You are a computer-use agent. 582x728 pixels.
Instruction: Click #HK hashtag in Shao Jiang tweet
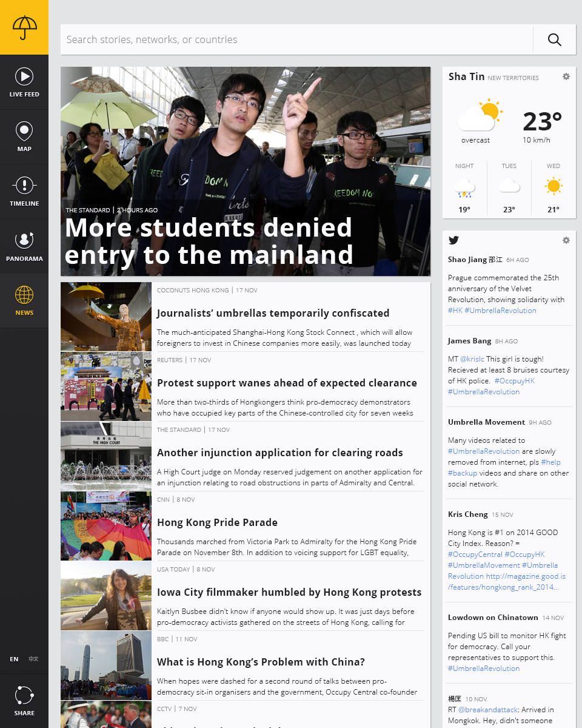pos(455,311)
